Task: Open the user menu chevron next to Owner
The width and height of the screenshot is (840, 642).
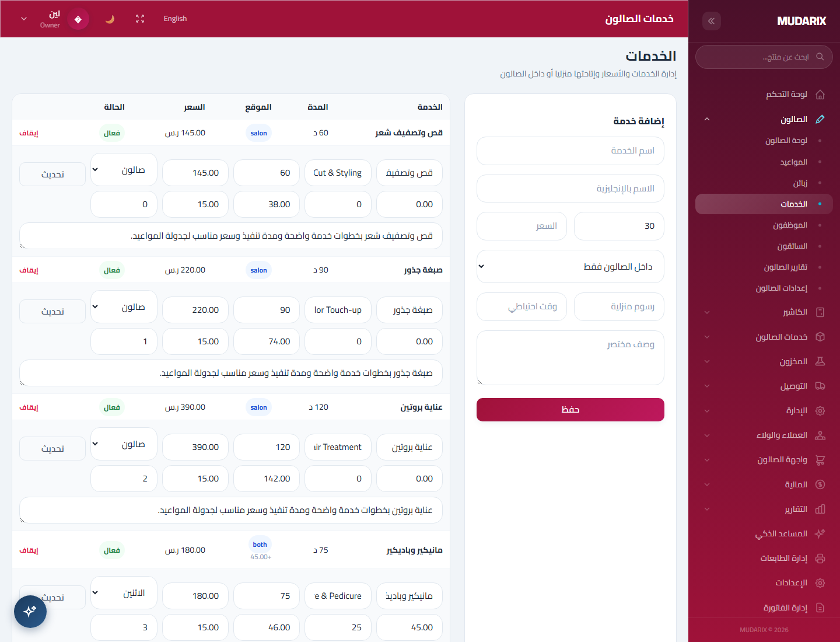Action: point(24,19)
